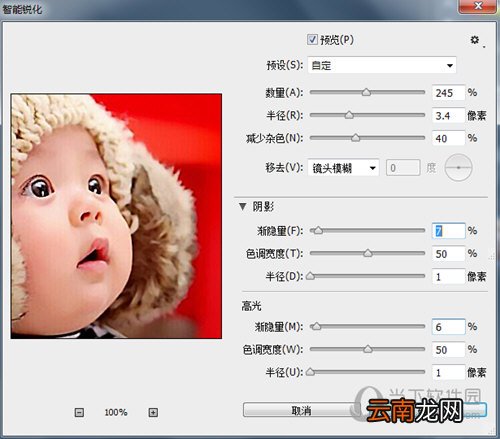Click the highlight 半径(U) field showing 1
This screenshot has height=439, width=500.
coord(448,372)
